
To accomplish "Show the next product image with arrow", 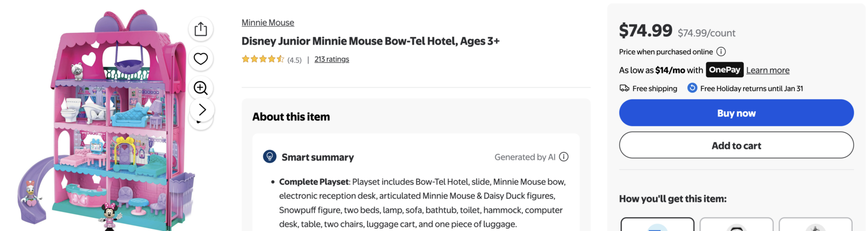I will pos(202,110).
